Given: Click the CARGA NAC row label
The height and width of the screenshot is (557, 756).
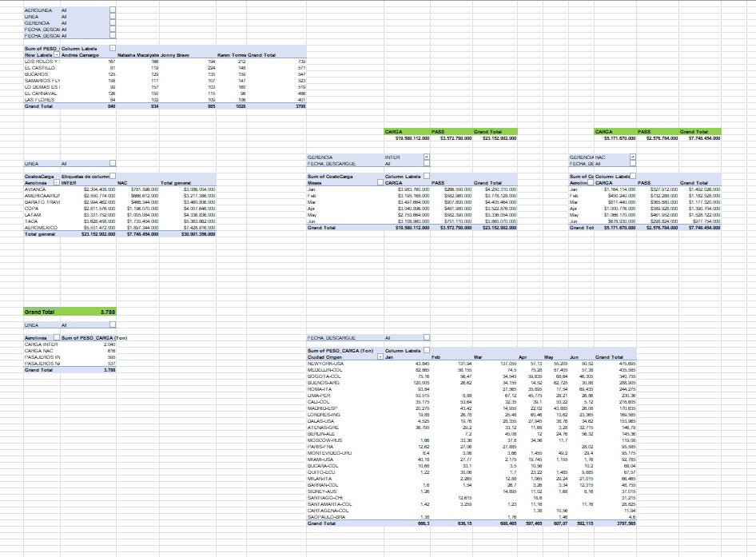Looking at the screenshot, I should click(38, 351).
